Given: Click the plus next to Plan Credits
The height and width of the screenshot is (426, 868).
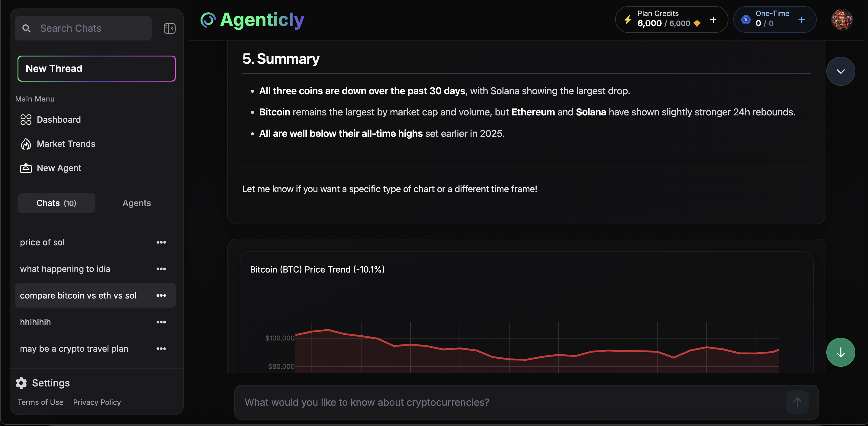Looking at the screenshot, I should (713, 20).
